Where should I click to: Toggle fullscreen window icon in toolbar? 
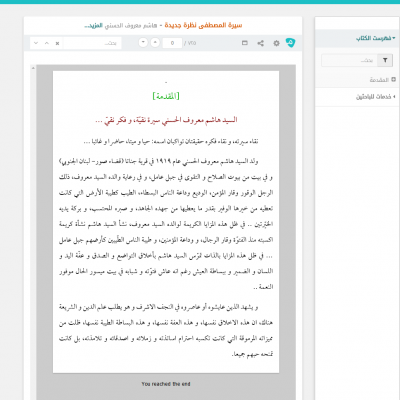245,43
